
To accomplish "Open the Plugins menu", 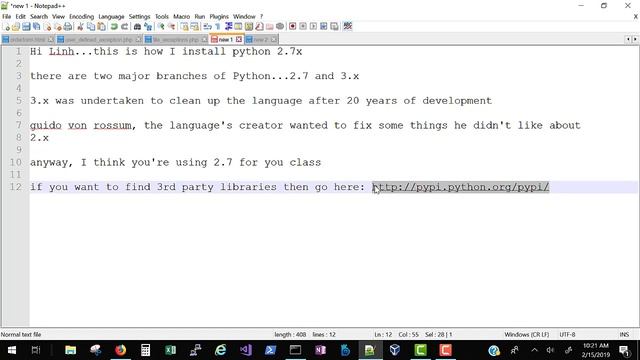I will pyautogui.click(x=219, y=17).
